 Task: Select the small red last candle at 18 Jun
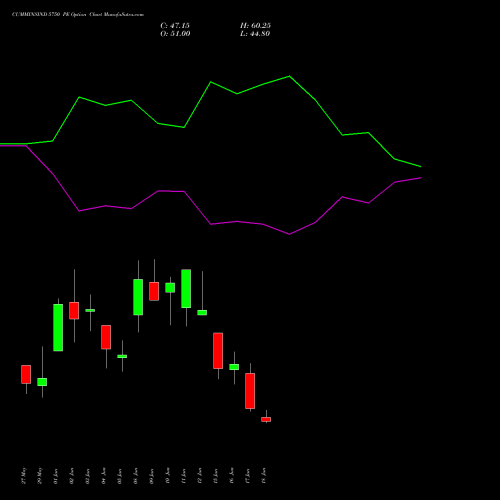click(x=266, y=419)
